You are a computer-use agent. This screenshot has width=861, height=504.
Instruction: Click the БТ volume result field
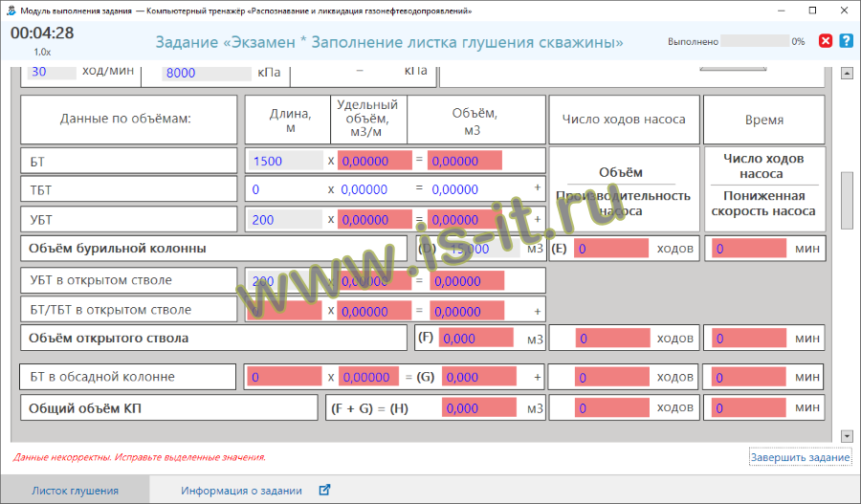(x=465, y=161)
